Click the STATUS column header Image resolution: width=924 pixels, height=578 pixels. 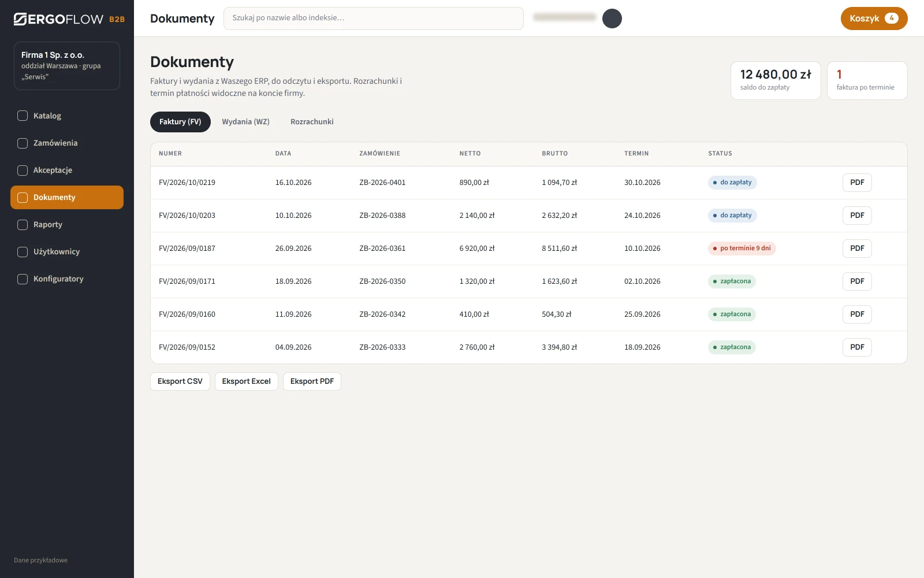click(720, 154)
